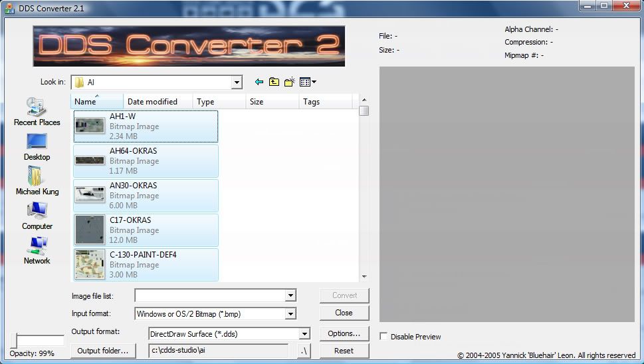Sort by Size column header
The height and width of the screenshot is (364, 644).
pos(272,102)
